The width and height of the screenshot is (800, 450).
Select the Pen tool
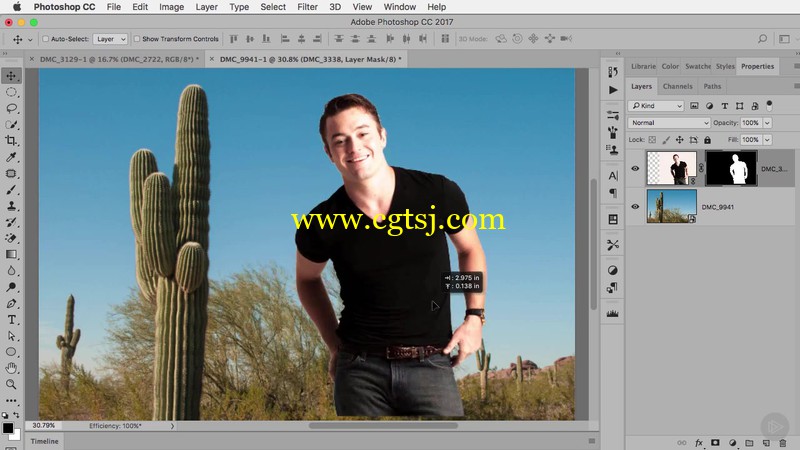click(11, 304)
